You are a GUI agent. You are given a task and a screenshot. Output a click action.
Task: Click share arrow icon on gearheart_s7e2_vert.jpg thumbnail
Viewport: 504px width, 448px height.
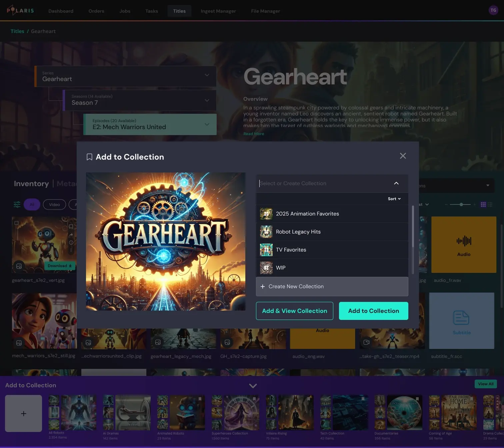(71, 235)
